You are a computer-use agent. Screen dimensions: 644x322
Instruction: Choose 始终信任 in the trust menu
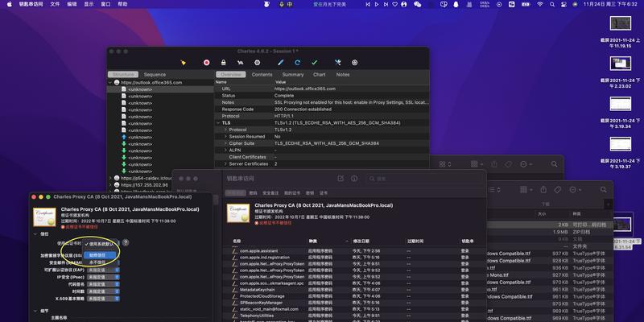click(101, 255)
